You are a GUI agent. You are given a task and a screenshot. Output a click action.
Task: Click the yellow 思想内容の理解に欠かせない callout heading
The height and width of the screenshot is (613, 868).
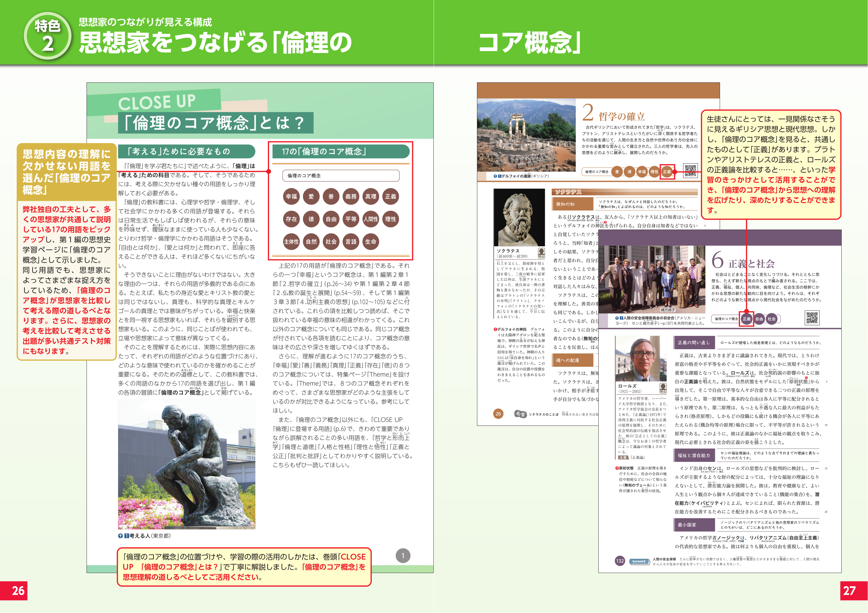(67, 172)
